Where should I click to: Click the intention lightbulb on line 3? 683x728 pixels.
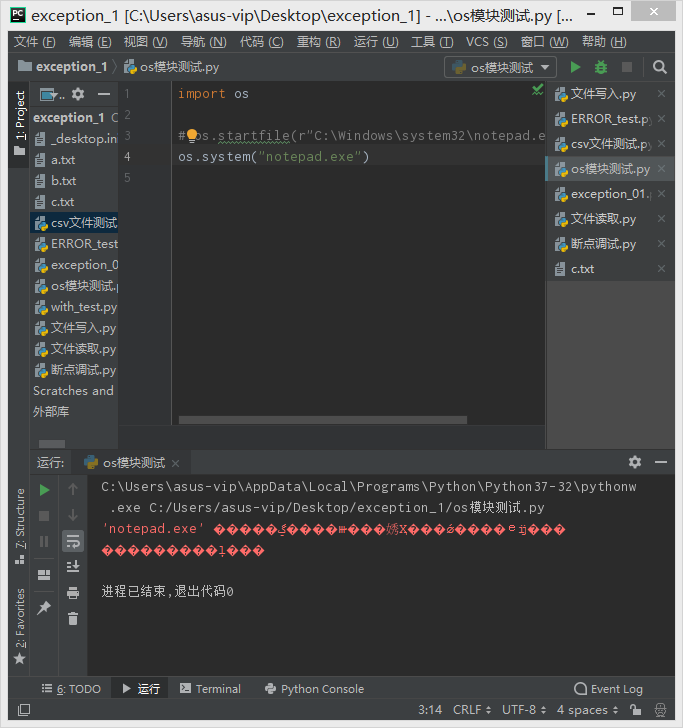[x=192, y=136]
